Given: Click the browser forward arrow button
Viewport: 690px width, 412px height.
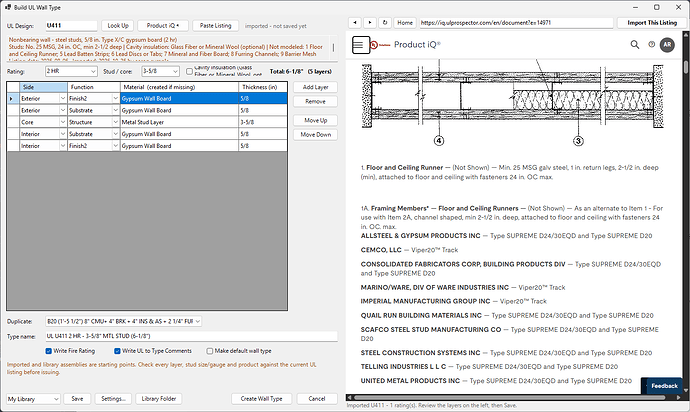Looking at the screenshot, I should click(x=370, y=22).
